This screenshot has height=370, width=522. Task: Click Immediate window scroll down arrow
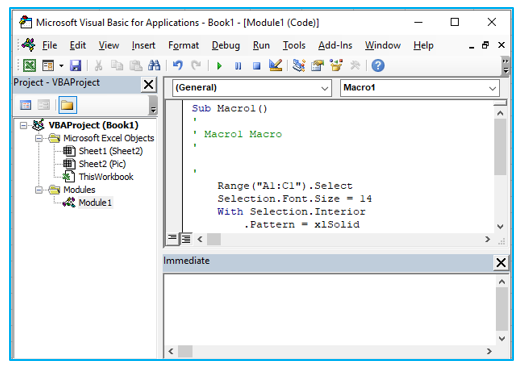[502, 338]
